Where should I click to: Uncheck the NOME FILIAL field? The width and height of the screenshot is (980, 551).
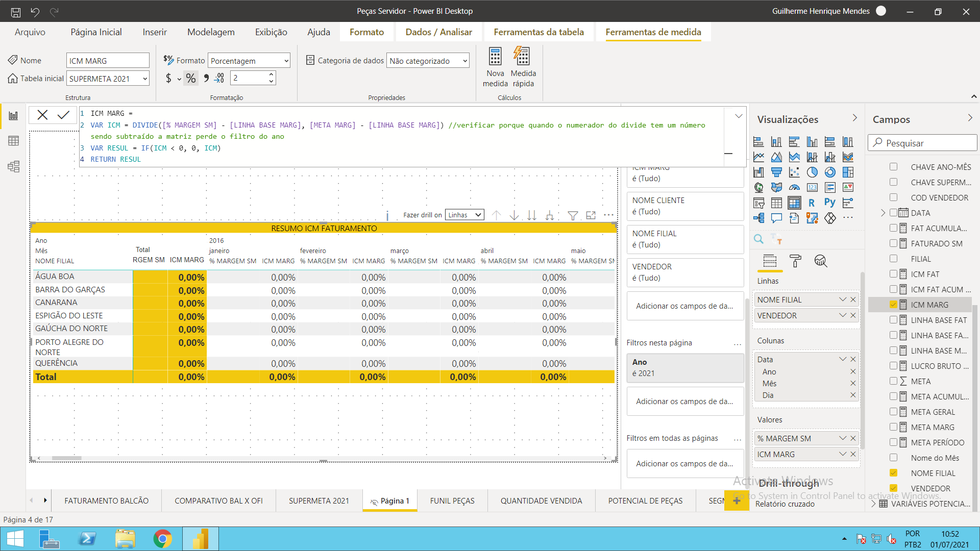click(x=893, y=473)
